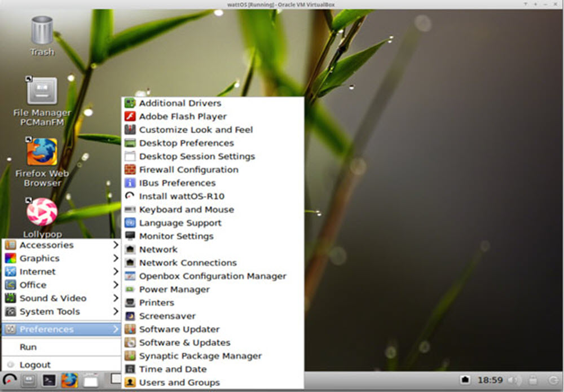
Task: Click Firefox icon in the taskbar
Action: point(69,381)
